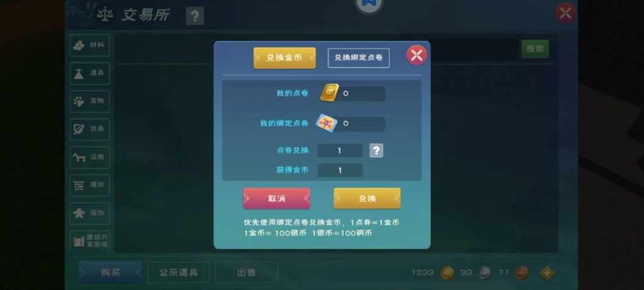
Task: Switch to 兑换绑定点卷 tab
Action: click(x=359, y=58)
